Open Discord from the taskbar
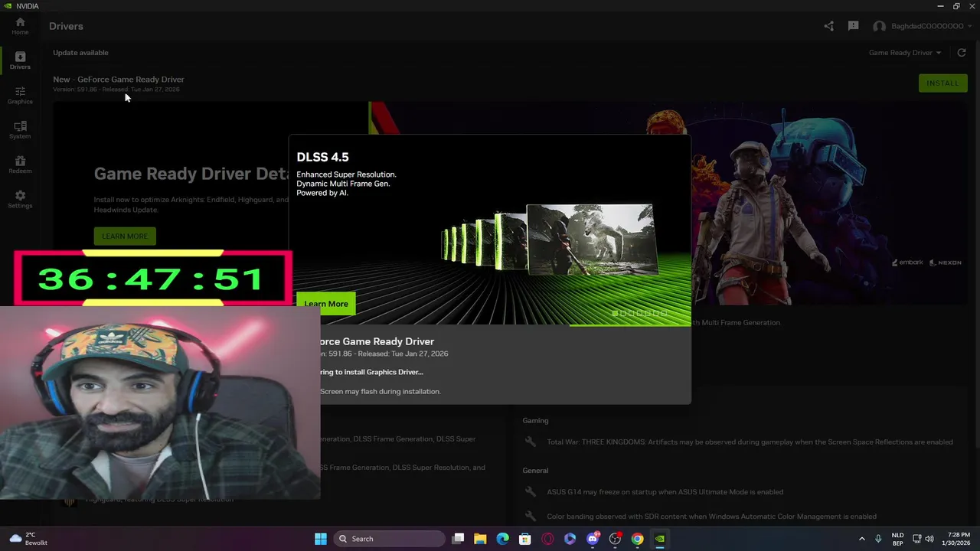This screenshot has width=980, height=551. 593,539
